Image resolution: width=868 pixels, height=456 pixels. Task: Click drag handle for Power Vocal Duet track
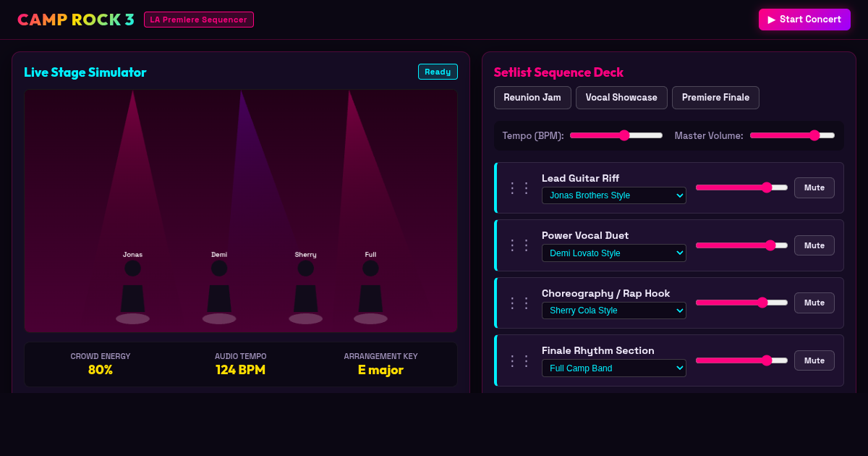click(x=519, y=245)
